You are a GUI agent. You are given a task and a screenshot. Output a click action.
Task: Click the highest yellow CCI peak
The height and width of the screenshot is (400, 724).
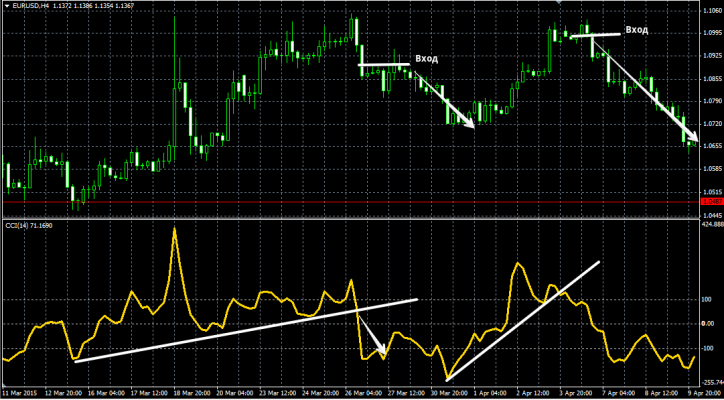coord(175,230)
